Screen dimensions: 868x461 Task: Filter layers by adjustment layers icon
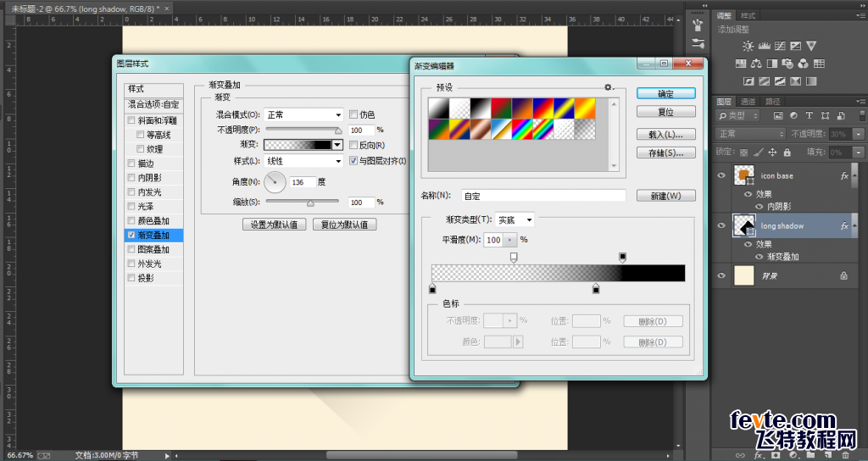[x=793, y=115]
